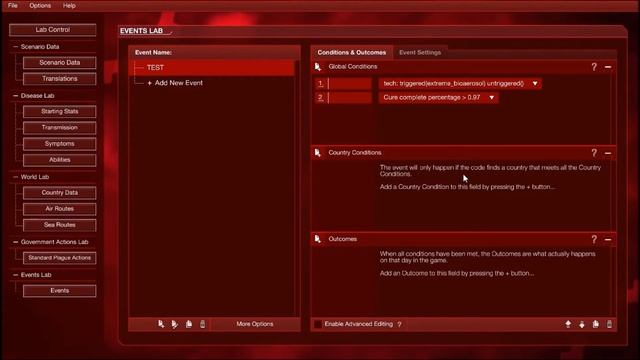The width and height of the screenshot is (640, 360).
Task: Collapse the Events Lab tree group
Action: point(16,275)
